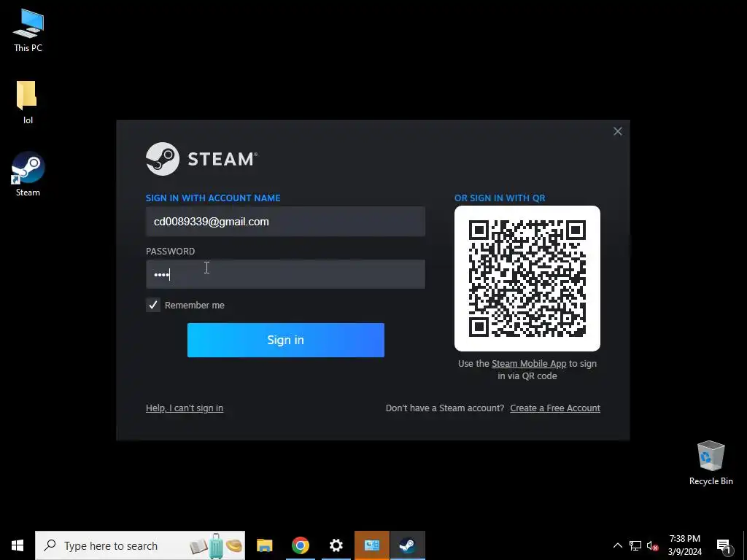Click the PASSWORD label text
747x560 pixels.
170,252
